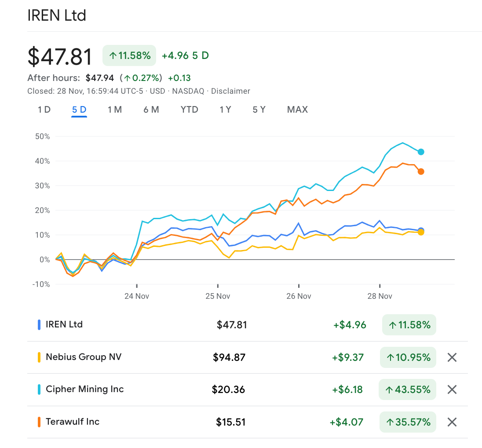Screen dimensions: 482x448
Task: Switch chart to 1 Y range
Action: (x=225, y=110)
